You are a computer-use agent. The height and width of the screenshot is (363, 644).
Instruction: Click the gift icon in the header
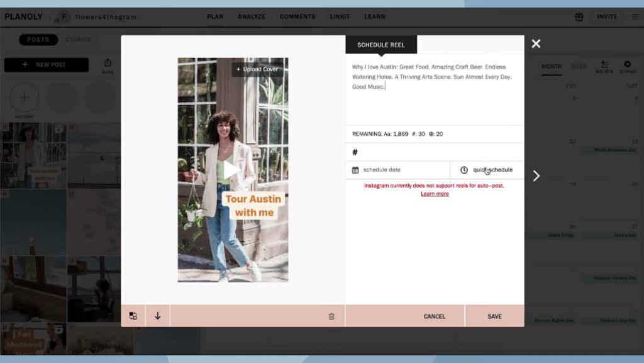coord(579,17)
